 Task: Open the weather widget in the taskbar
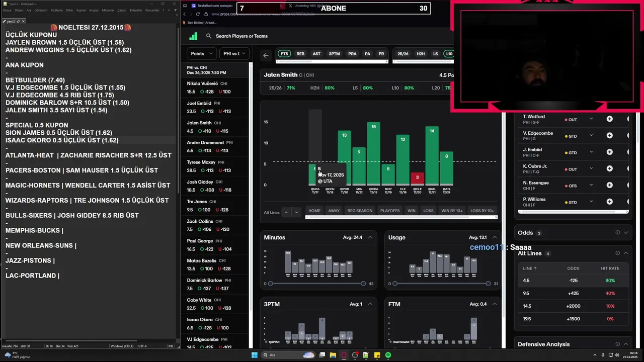[x=17, y=355]
